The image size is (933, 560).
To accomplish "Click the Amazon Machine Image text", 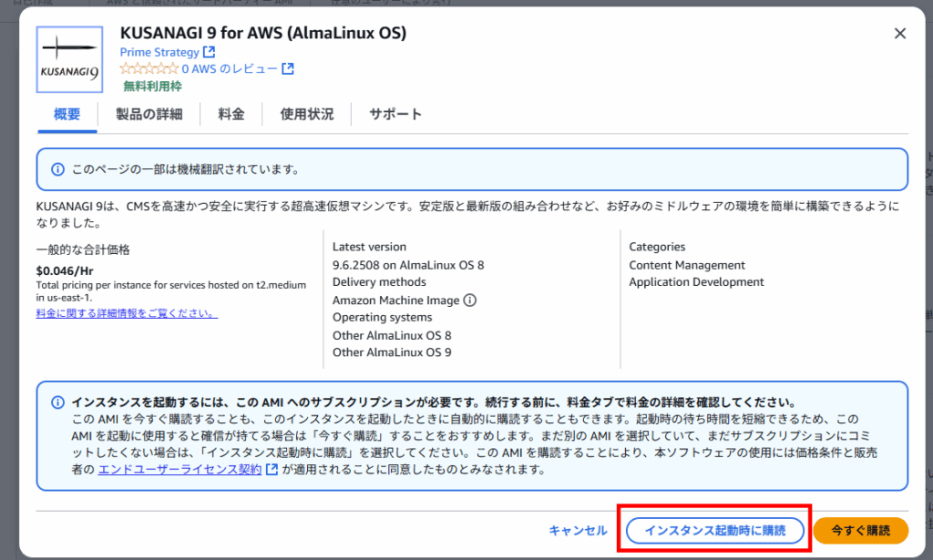I will (x=395, y=300).
